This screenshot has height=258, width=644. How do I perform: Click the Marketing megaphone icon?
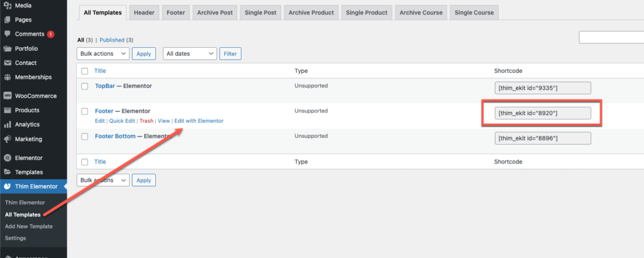pyautogui.click(x=7, y=139)
